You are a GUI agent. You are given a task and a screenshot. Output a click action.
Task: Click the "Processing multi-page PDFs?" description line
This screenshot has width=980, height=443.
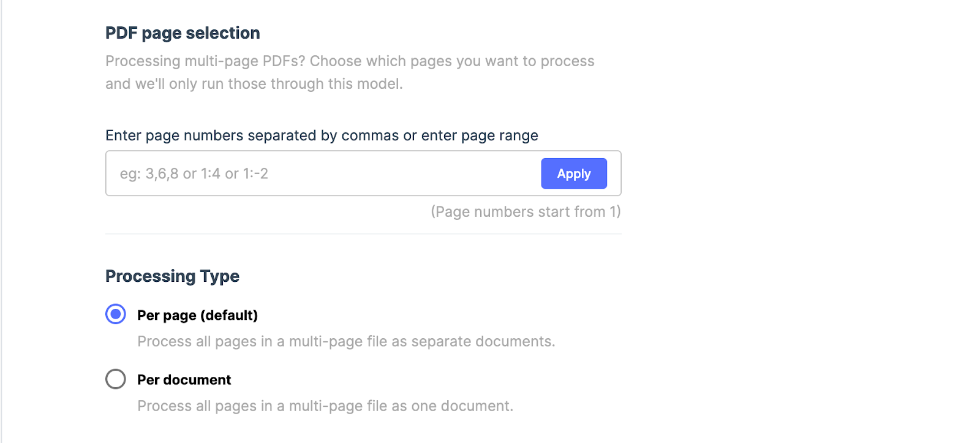[x=349, y=61]
